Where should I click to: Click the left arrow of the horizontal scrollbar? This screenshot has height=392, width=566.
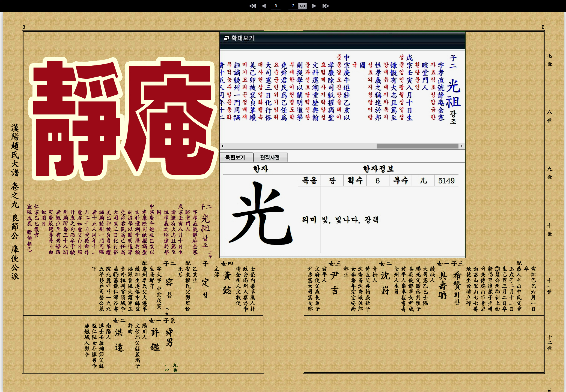pos(222,146)
